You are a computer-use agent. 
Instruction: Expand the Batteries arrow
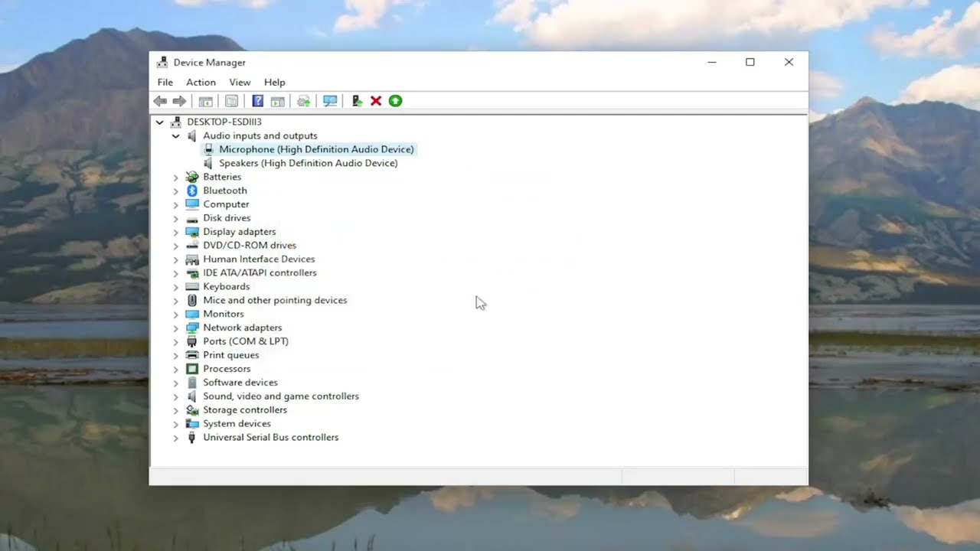175,178
